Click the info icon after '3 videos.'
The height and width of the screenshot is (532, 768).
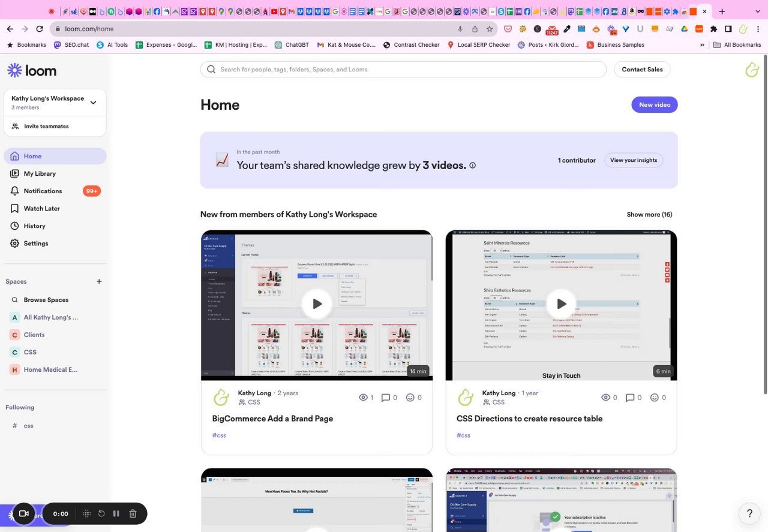click(472, 166)
